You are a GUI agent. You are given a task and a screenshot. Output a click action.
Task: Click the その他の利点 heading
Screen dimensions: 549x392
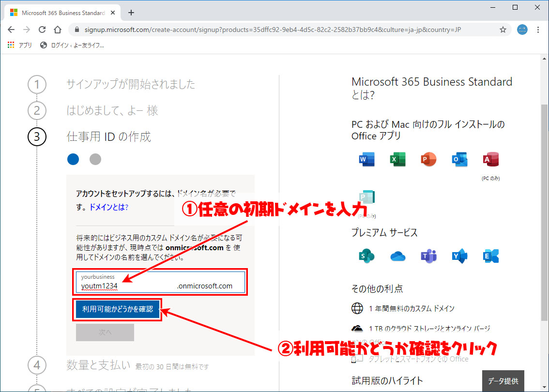click(377, 289)
